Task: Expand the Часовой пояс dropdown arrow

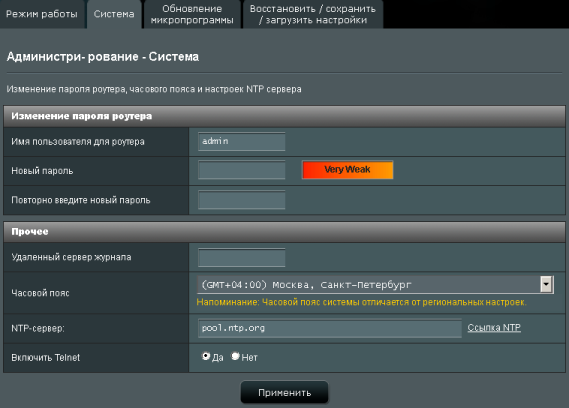Action: click(546, 285)
